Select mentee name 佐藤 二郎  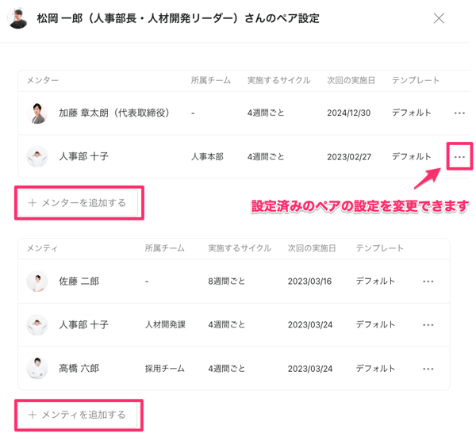(x=79, y=281)
